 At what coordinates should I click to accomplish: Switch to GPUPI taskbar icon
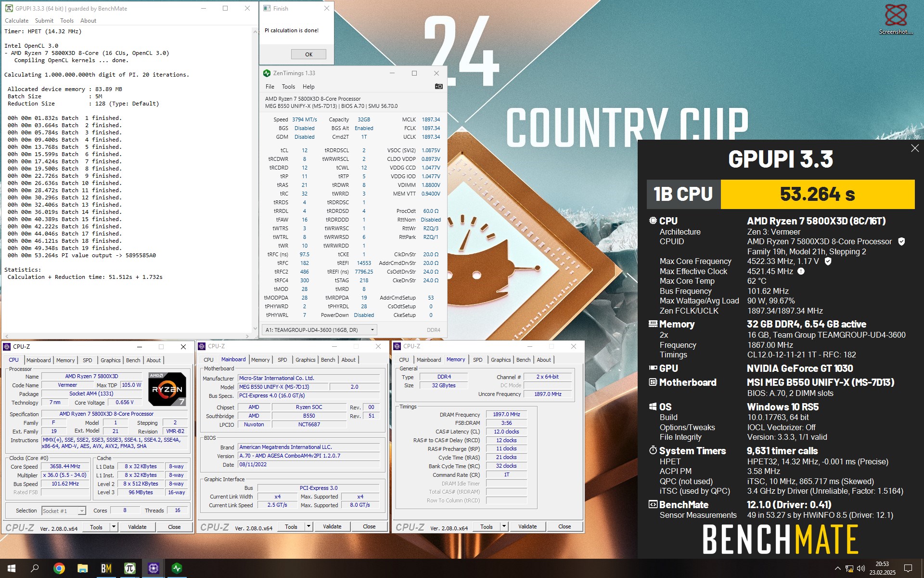click(x=129, y=568)
